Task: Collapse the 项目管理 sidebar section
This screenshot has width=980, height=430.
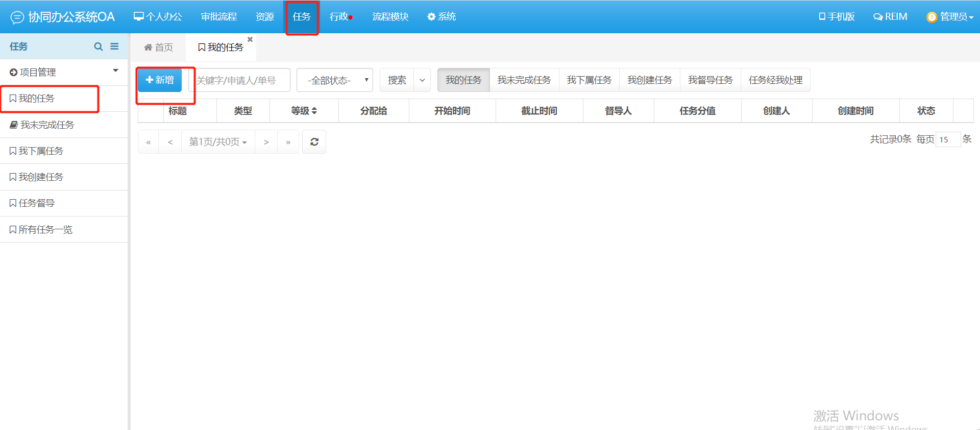Action: tap(64, 72)
